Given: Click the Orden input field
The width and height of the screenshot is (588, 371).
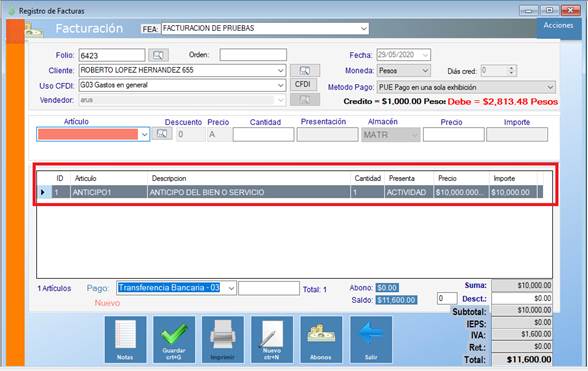Looking at the screenshot, I should [253, 55].
